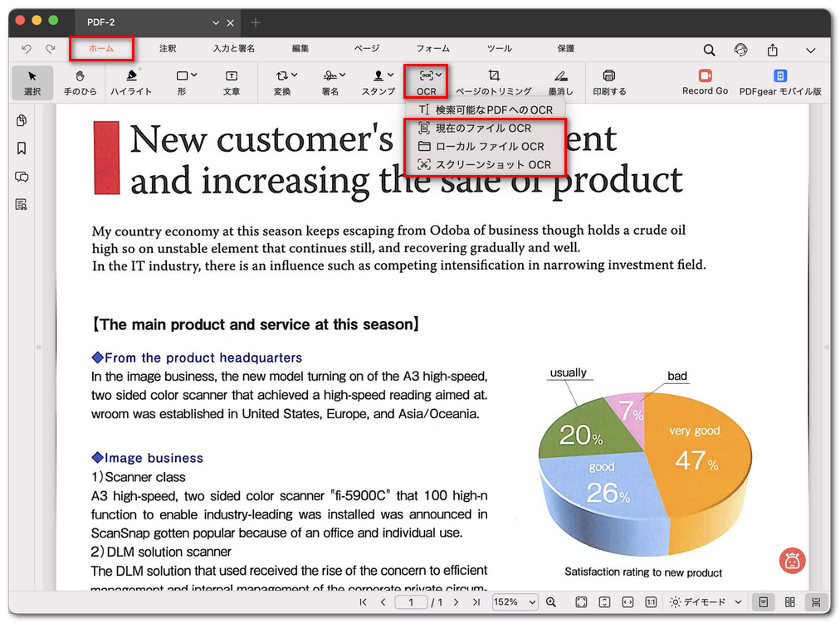Activate the highlight (ハイライト) tool
Screen dimensions: 840x623
131,82
